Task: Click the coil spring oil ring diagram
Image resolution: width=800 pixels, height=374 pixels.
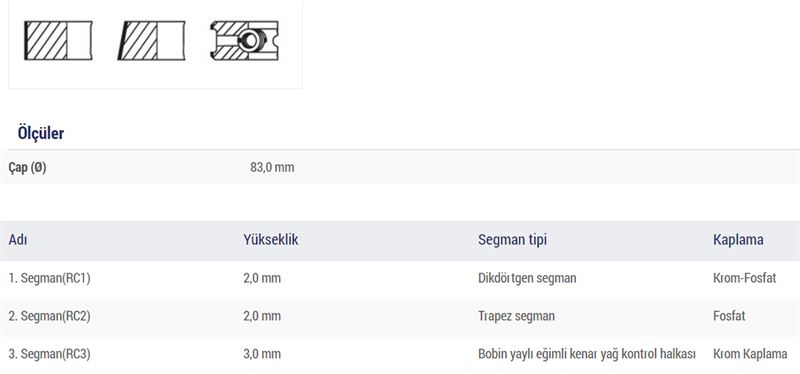Action: 244,40
